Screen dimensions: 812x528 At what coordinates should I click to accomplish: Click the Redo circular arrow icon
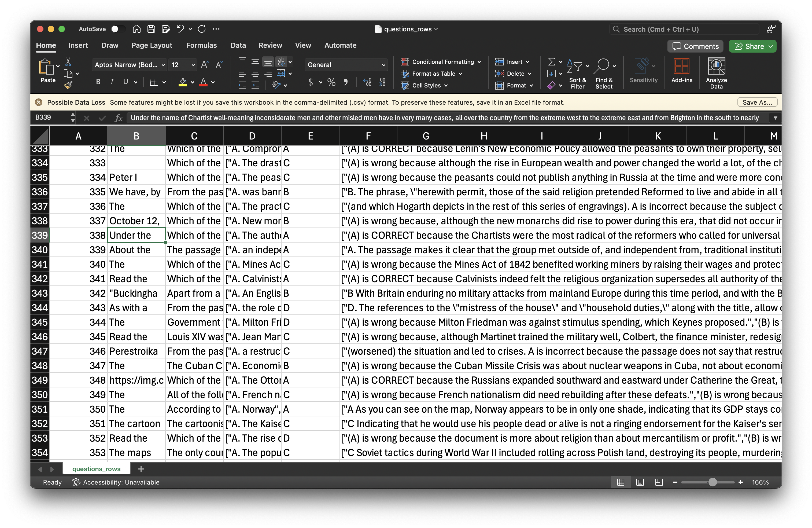202,29
